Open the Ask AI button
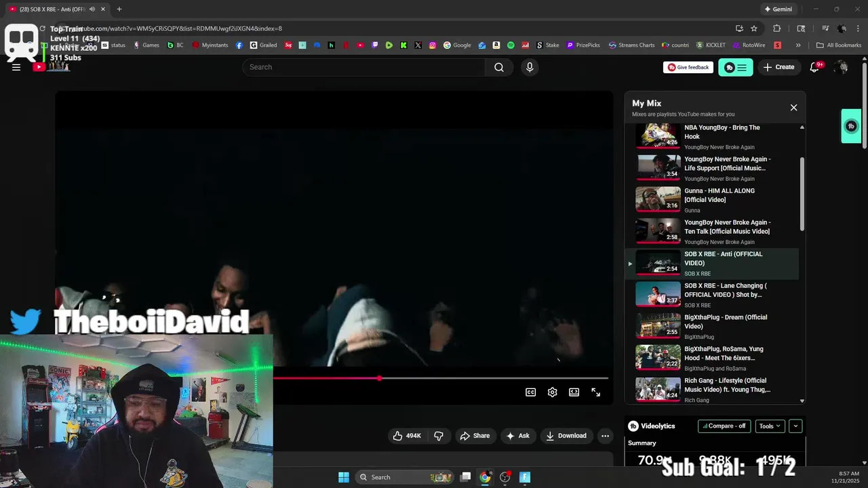 coord(517,436)
